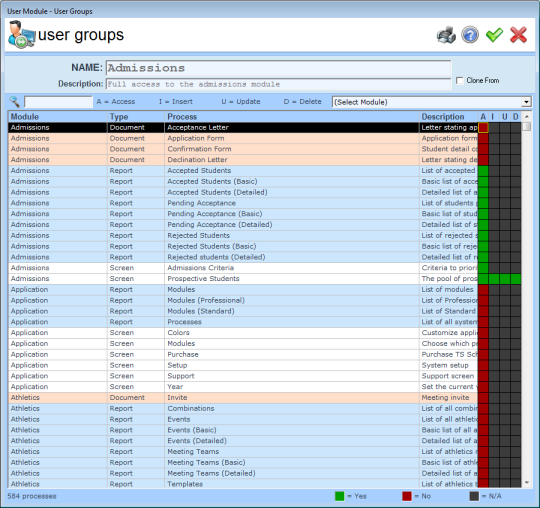Click the NAME field containing Admissions

pos(279,68)
